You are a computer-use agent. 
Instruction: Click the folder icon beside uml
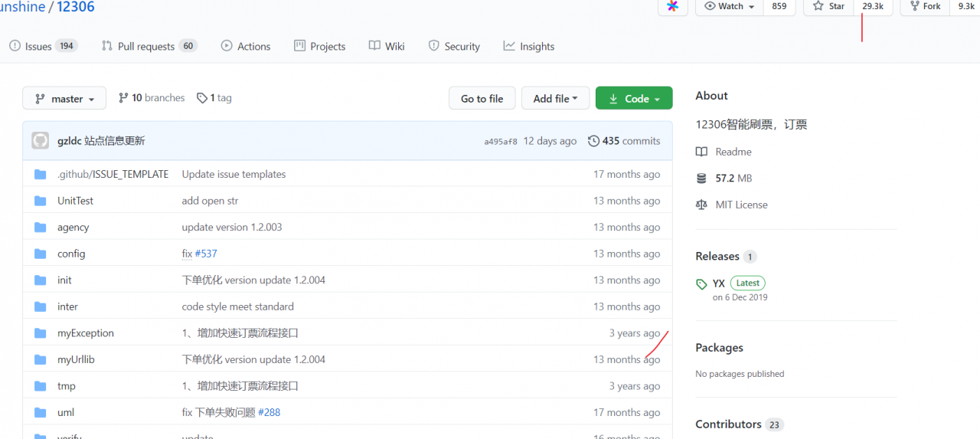(x=41, y=412)
